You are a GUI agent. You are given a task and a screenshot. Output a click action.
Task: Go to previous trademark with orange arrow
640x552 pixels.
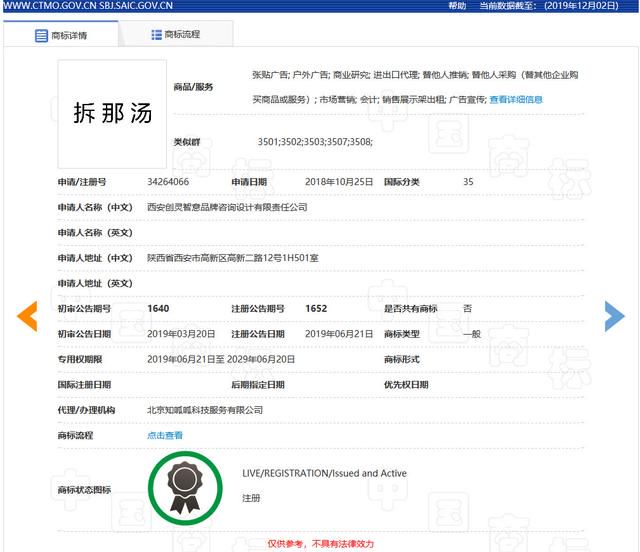[27, 316]
